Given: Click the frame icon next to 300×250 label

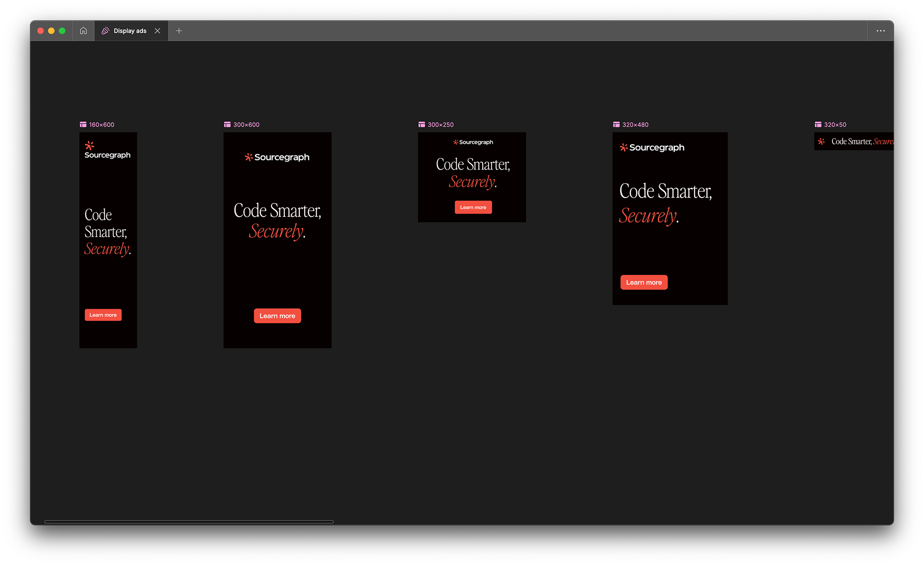Looking at the screenshot, I should click(422, 124).
